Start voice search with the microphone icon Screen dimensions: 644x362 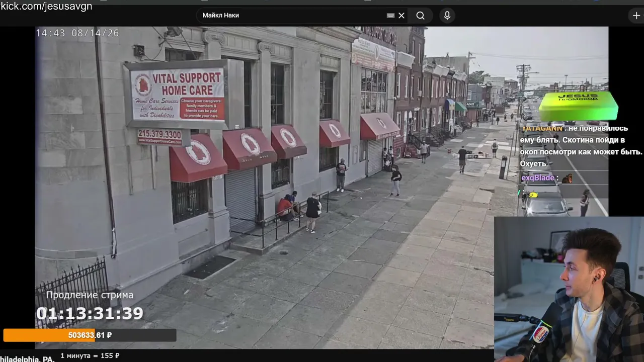pos(447,16)
